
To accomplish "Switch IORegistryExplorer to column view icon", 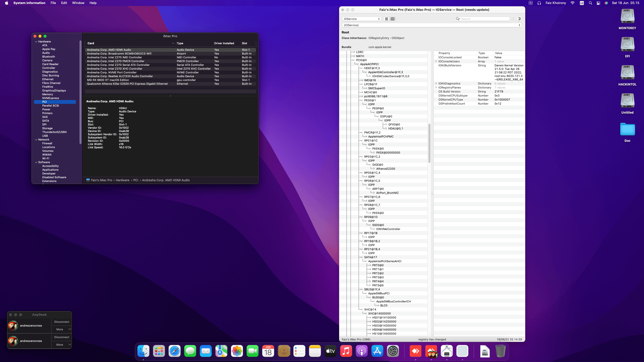I will 392,19.
